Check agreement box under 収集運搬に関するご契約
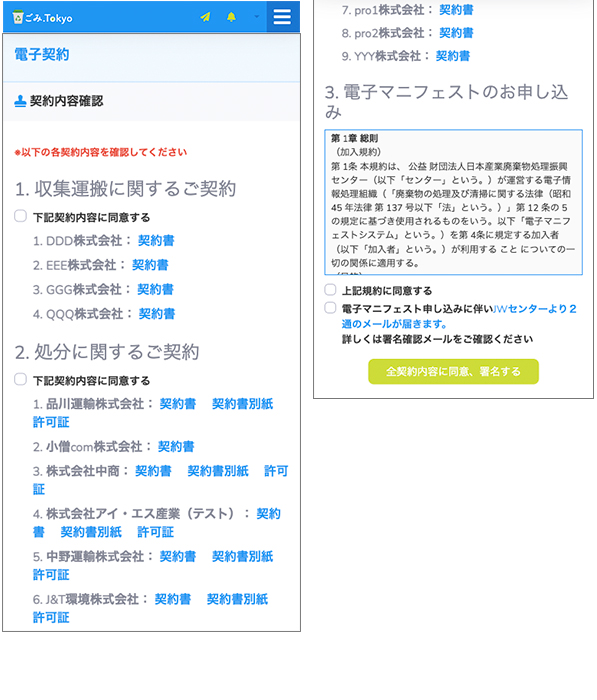 tap(21, 216)
